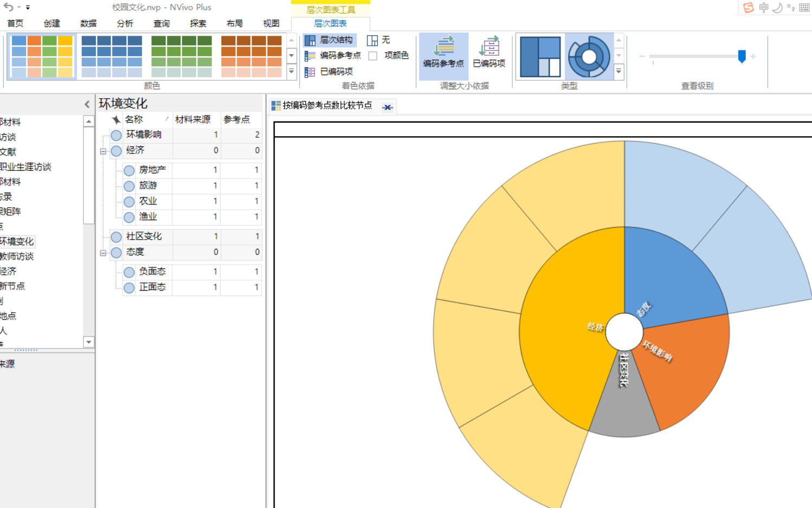Switch chart type to sunburst
This screenshot has height=508, width=812.
click(x=589, y=56)
